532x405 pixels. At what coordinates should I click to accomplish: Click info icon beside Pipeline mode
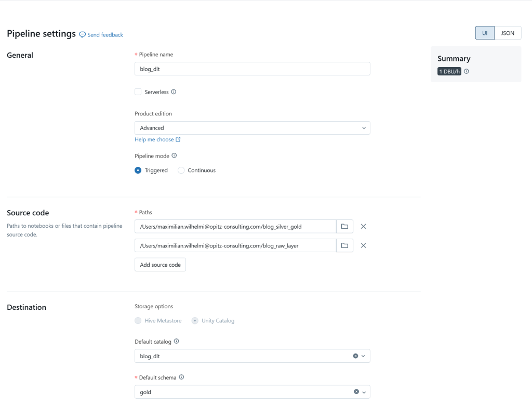pos(174,155)
